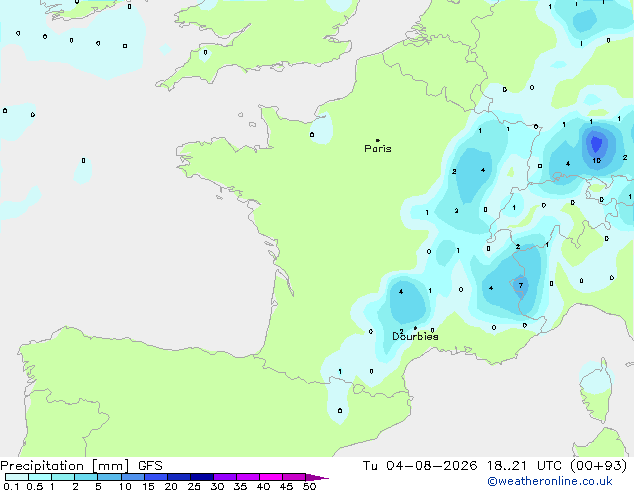Image resolution: width=634 pixels, height=490 pixels.
Task: Click the legend scale label 0.5
Action: (34, 486)
